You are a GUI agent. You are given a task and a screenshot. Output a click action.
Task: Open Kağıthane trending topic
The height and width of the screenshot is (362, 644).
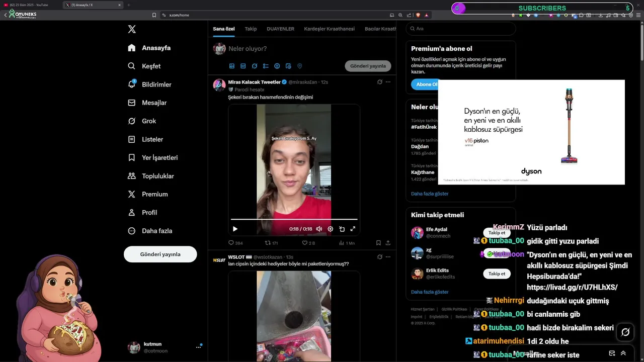(x=423, y=172)
